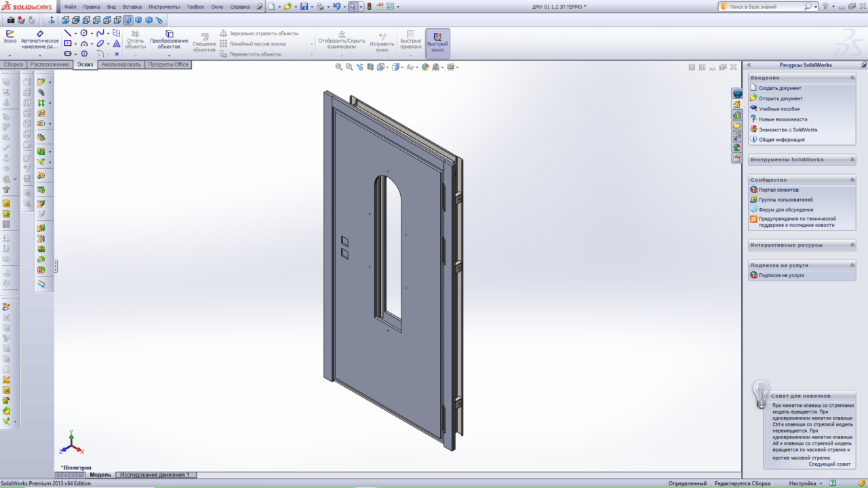Viewport: 868px width, 488px height.
Task: Open Быстрые привязки quick snaps
Action: [x=410, y=40]
